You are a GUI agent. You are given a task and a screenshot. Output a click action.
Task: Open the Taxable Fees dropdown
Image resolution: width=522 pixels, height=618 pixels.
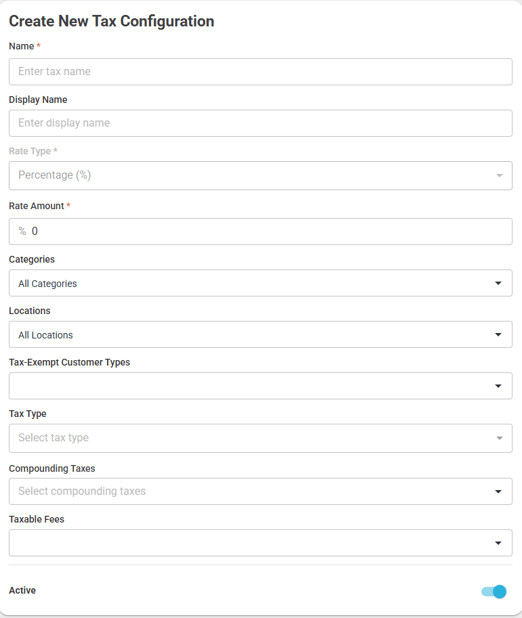[x=261, y=543]
